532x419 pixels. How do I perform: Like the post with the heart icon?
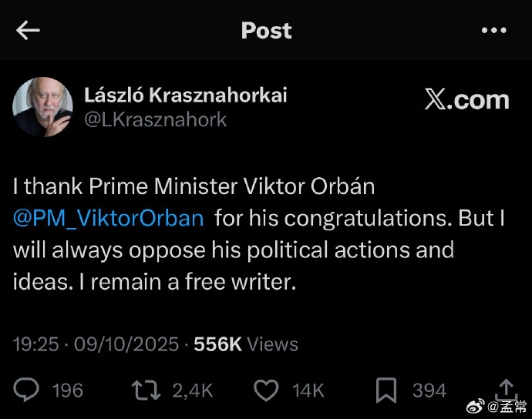click(266, 391)
